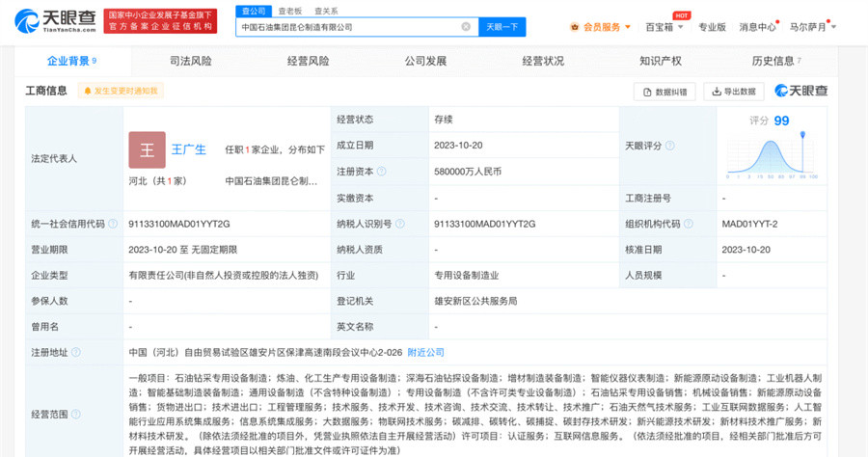
Task: Click the taxpayer ID 91133100MAD01YYT2G
Action: click(x=485, y=224)
